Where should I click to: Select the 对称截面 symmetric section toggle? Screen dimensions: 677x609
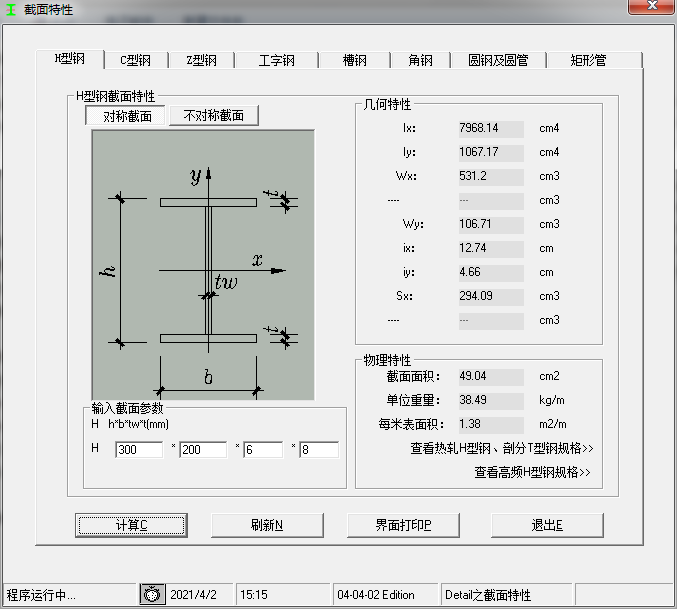pos(127,116)
